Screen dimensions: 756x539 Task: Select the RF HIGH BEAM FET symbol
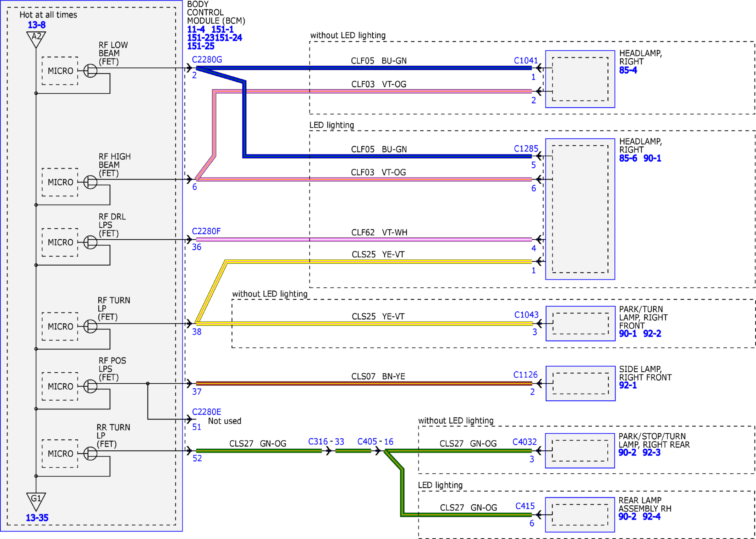(x=90, y=182)
